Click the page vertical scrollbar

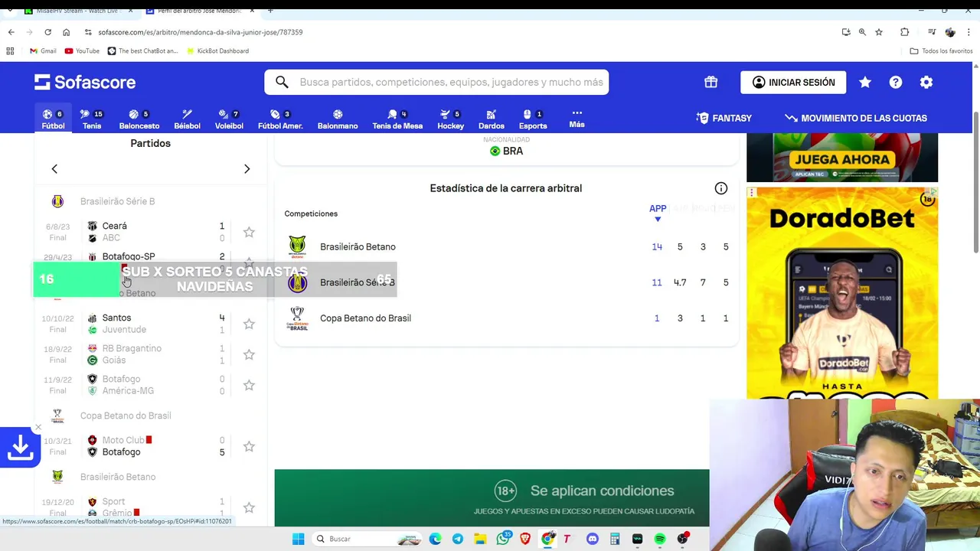[975, 184]
